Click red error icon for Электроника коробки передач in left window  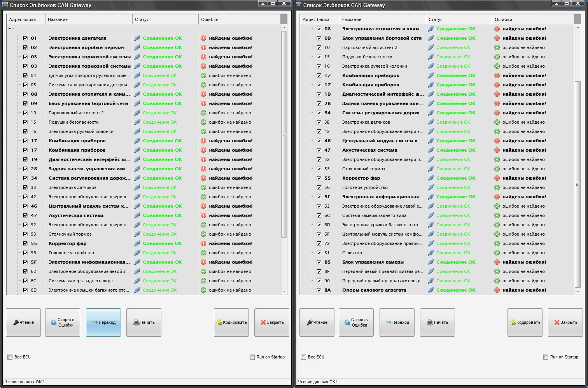point(203,47)
